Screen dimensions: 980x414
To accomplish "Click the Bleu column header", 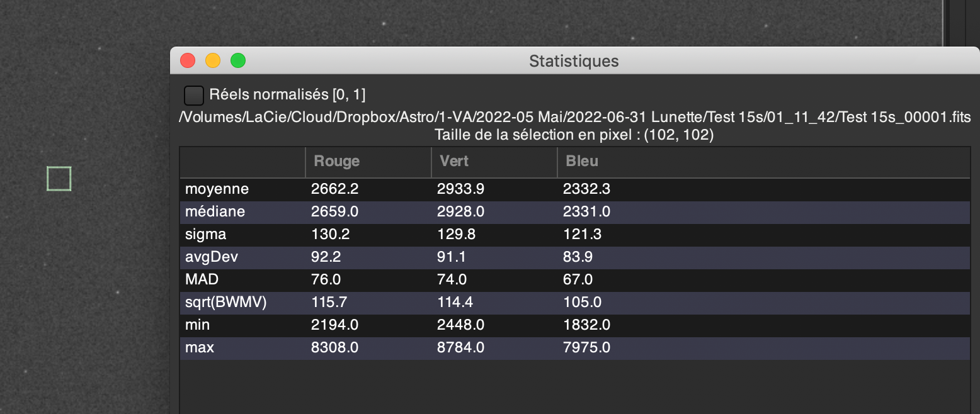I will (x=763, y=162).
